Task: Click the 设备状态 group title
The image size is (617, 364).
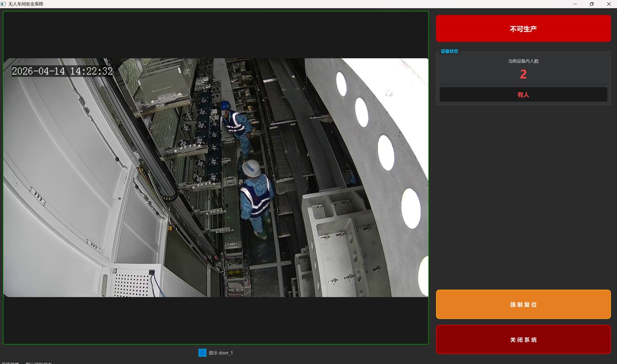Action: tap(450, 51)
